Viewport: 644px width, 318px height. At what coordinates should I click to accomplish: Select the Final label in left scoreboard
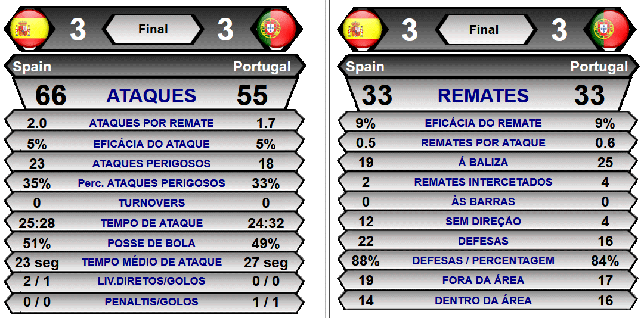pos(153,29)
